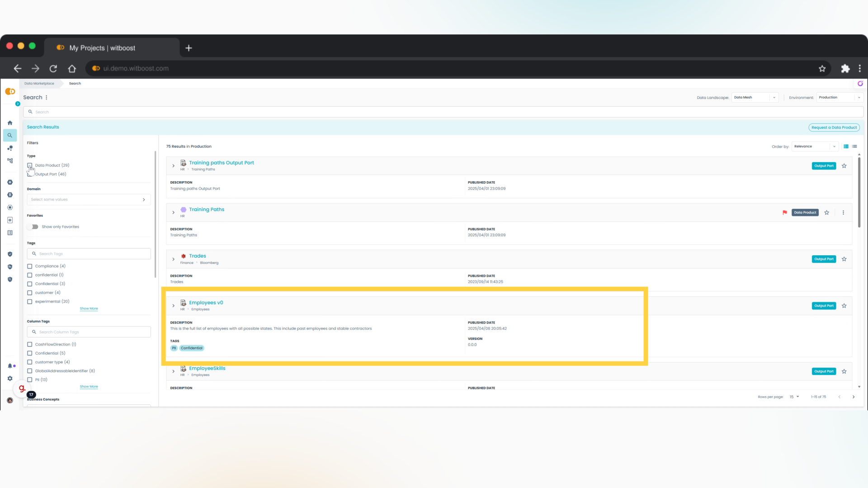Open the Employees v0 result title link

click(x=206, y=303)
